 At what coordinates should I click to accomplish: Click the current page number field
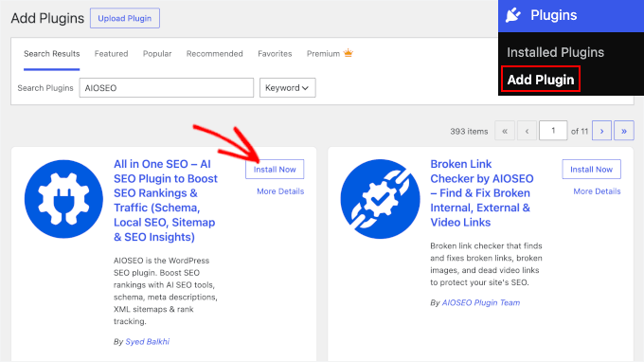point(553,130)
